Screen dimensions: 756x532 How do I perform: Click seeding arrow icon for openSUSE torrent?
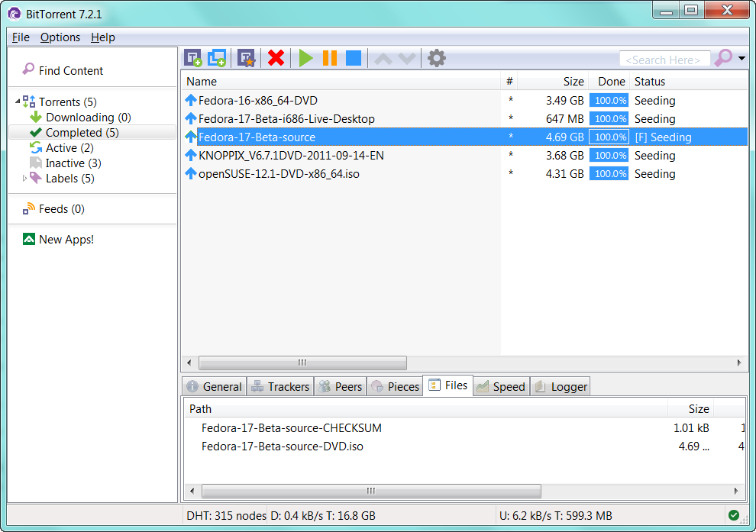click(x=191, y=173)
